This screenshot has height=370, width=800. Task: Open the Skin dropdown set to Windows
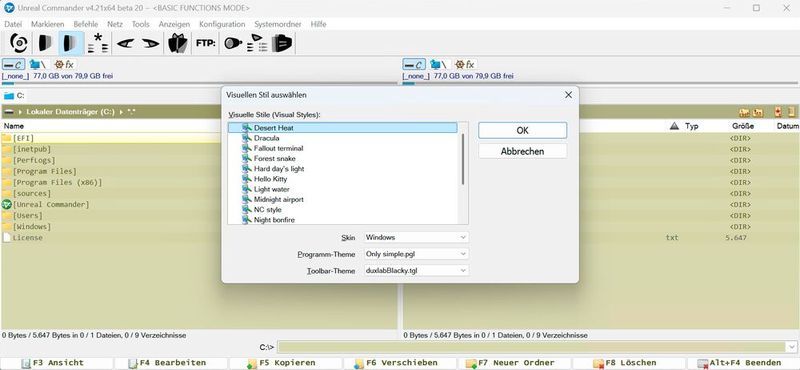tap(416, 237)
